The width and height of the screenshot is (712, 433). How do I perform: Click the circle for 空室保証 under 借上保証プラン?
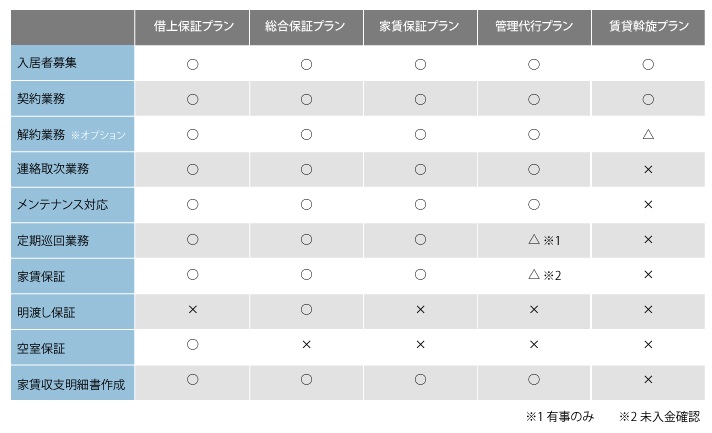[x=193, y=344]
